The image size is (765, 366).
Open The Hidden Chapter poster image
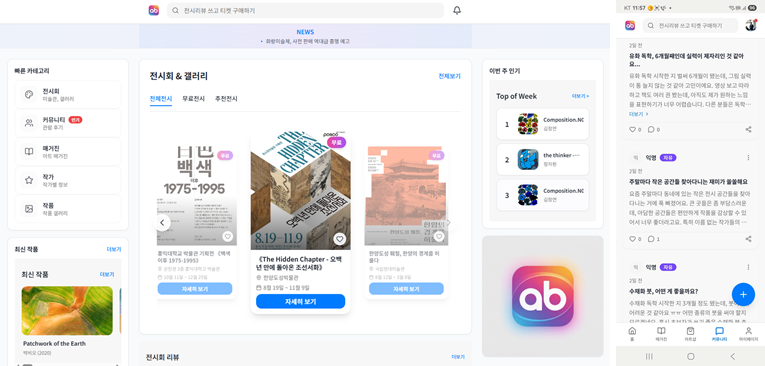tap(301, 191)
